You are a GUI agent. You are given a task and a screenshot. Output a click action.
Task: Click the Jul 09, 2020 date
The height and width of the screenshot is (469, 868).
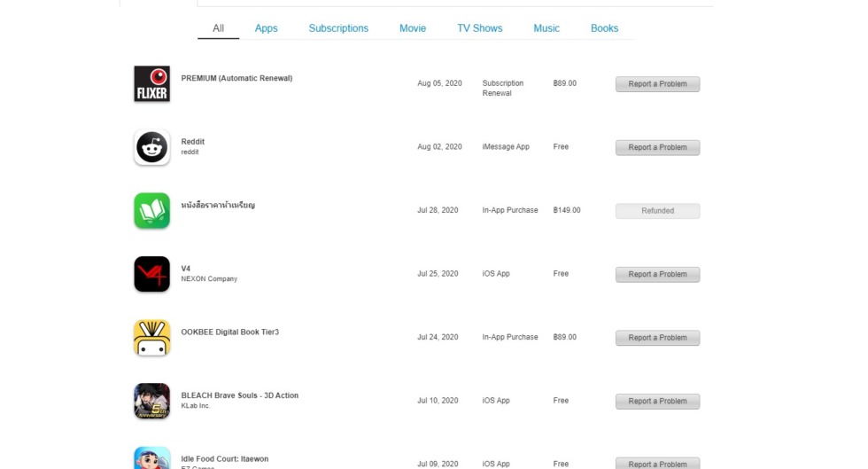pos(438,464)
